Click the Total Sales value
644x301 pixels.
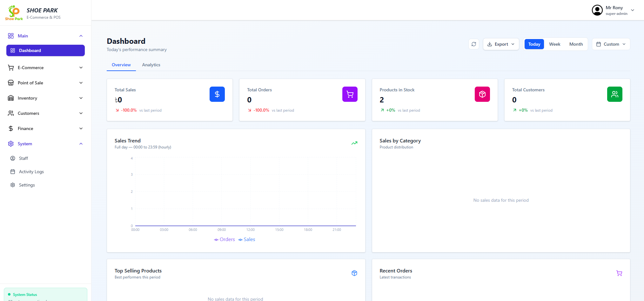coord(118,100)
